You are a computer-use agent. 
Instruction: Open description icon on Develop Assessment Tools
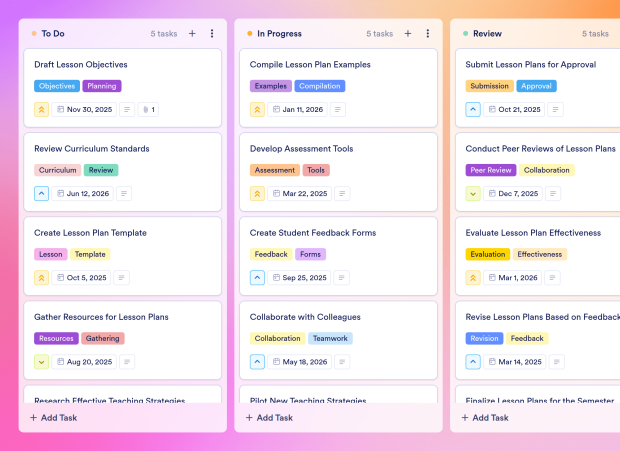[x=342, y=194]
